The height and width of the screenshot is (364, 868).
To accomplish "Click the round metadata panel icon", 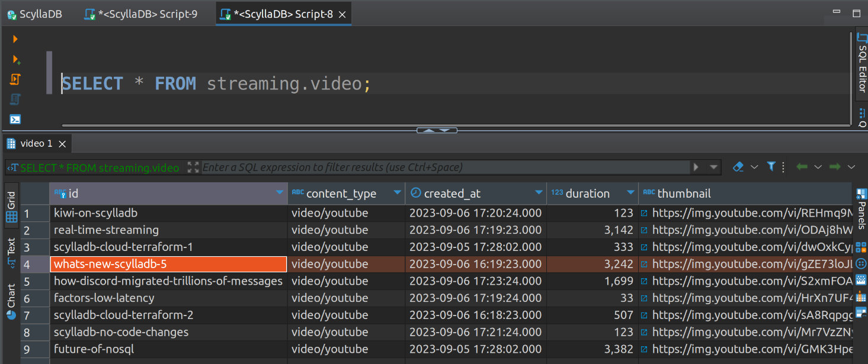I will coord(861,263).
